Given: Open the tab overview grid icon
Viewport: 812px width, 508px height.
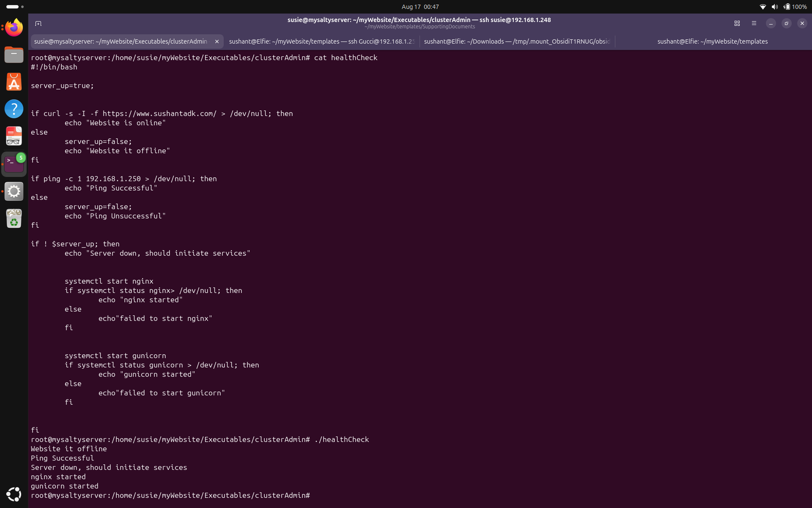Looking at the screenshot, I should (737, 23).
